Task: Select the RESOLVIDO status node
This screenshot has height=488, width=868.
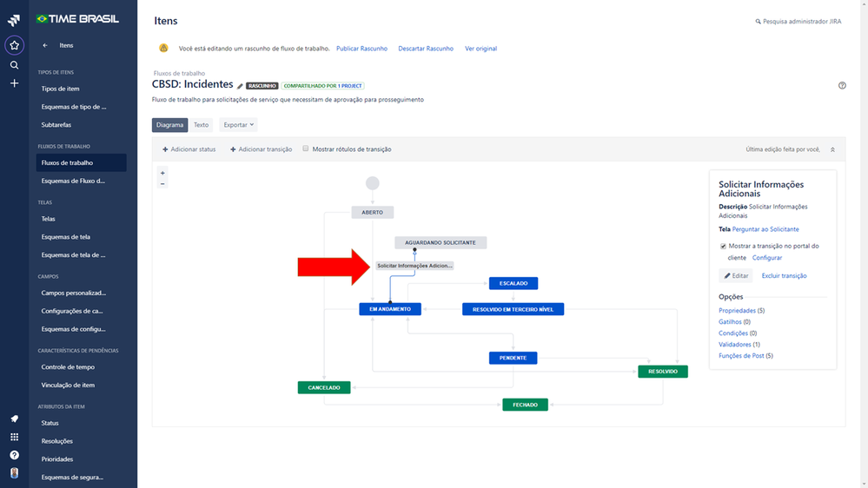Action: pos(663,372)
